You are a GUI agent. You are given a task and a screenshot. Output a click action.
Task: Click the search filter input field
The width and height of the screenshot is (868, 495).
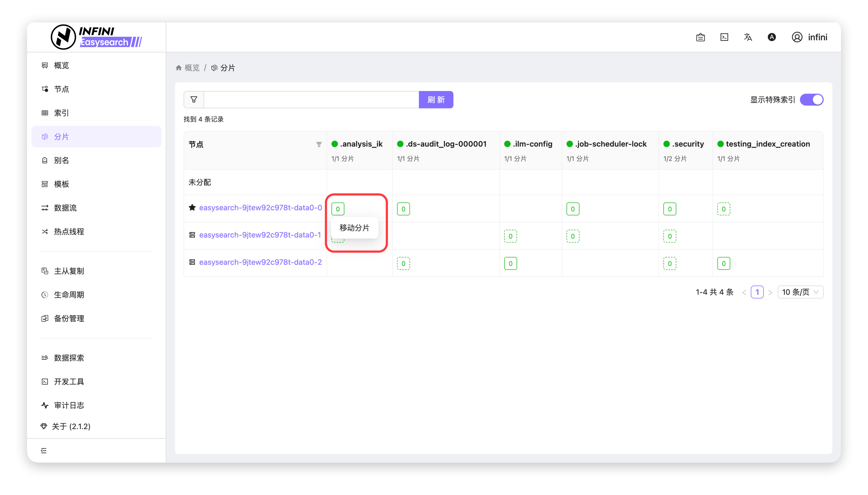pyautogui.click(x=311, y=100)
